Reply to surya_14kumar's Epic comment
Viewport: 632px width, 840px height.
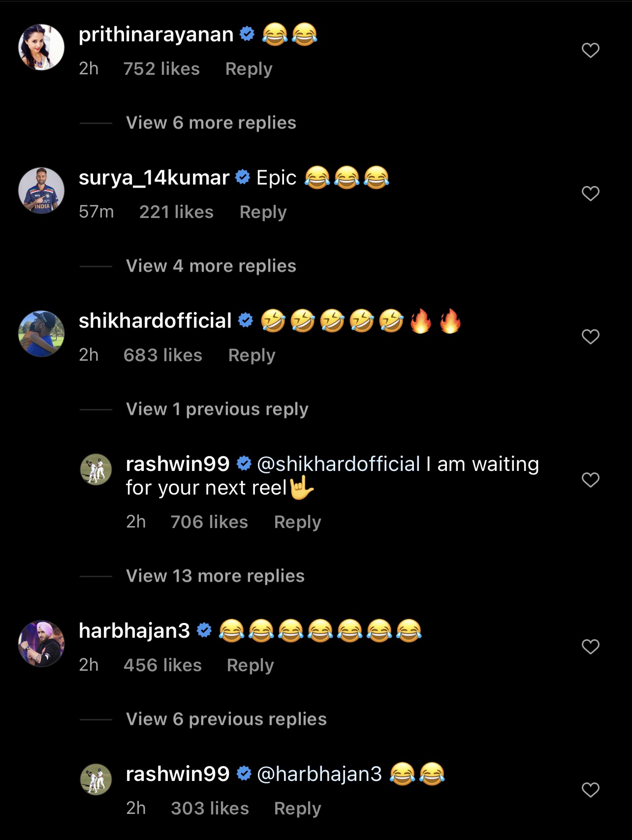coord(263,212)
